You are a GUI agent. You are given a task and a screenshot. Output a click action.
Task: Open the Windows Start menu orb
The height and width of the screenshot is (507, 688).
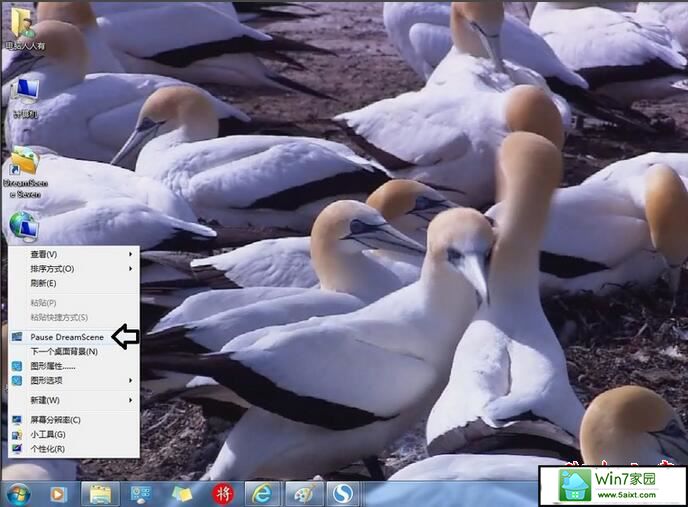click(x=18, y=494)
